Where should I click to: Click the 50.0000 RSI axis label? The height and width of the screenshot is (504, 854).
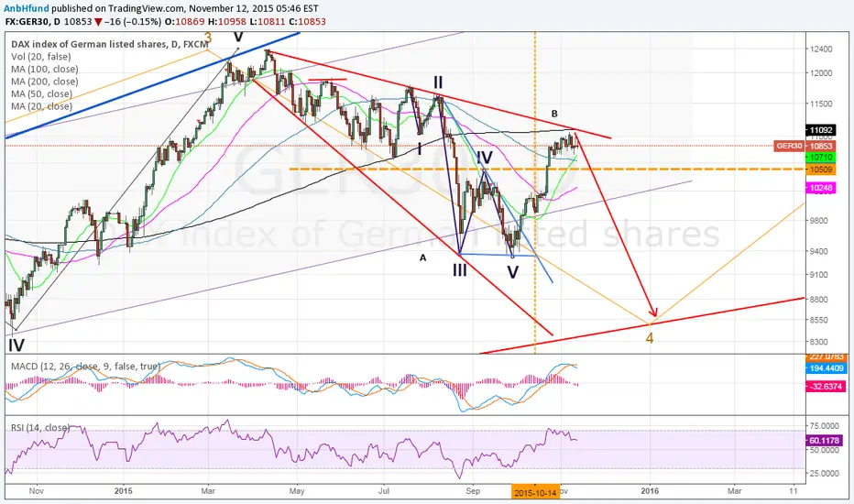point(824,451)
